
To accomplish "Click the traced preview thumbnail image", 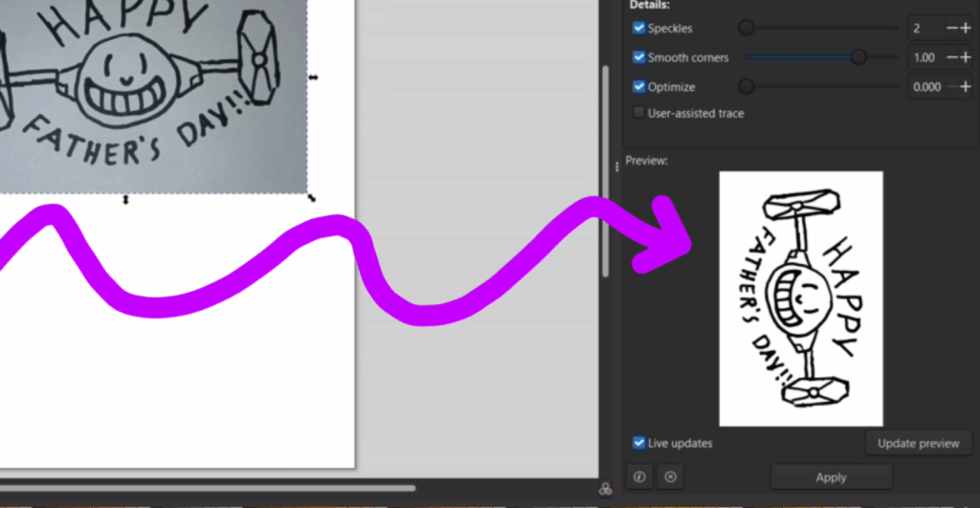I will click(x=801, y=298).
